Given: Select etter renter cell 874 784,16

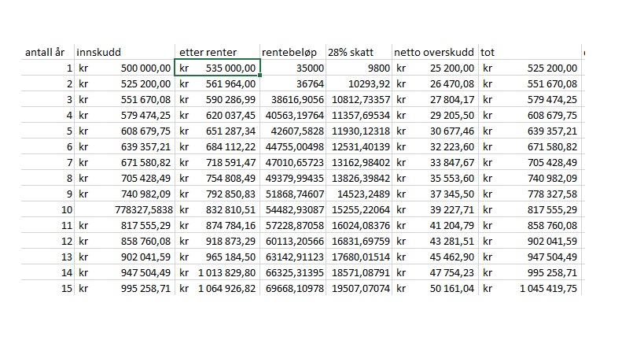Looking at the screenshot, I should point(217,226).
